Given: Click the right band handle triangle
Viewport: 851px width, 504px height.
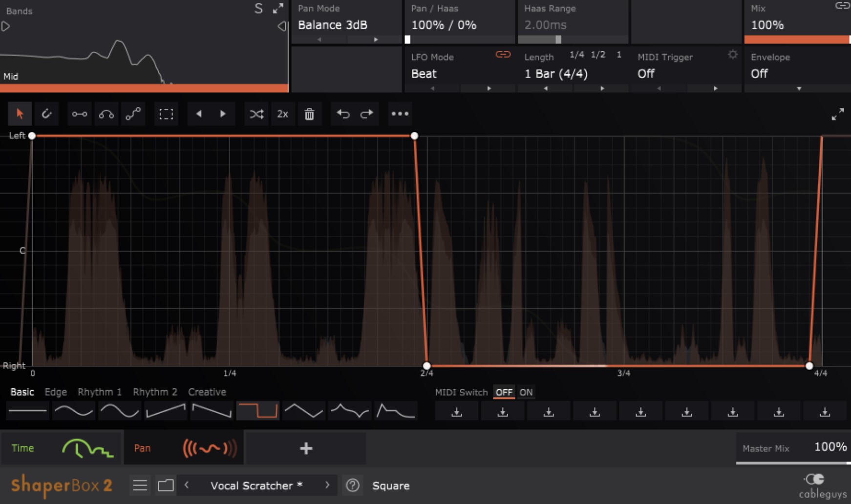Looking at the screenshot, I should point(282,26).
